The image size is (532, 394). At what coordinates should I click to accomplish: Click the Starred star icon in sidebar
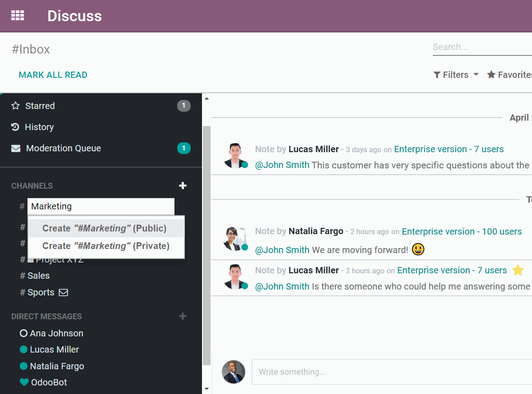tap(15, 105)
